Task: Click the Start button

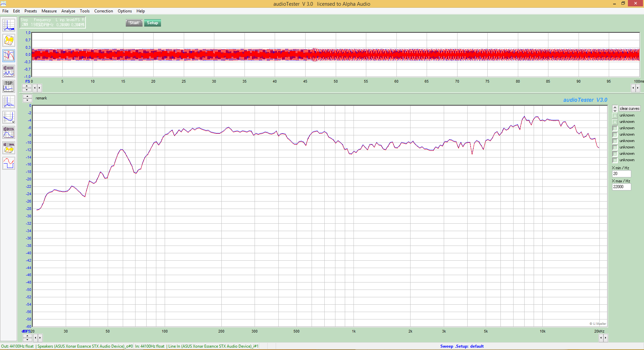Action: 134,23
